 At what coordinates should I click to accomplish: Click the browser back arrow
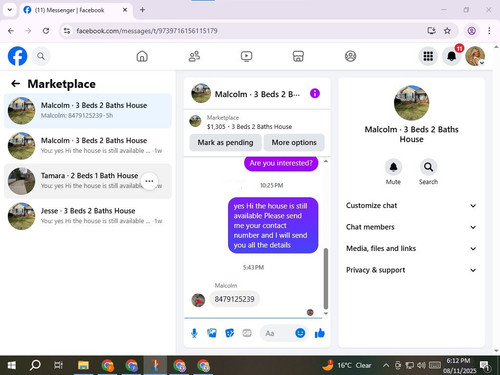[11, 31]
